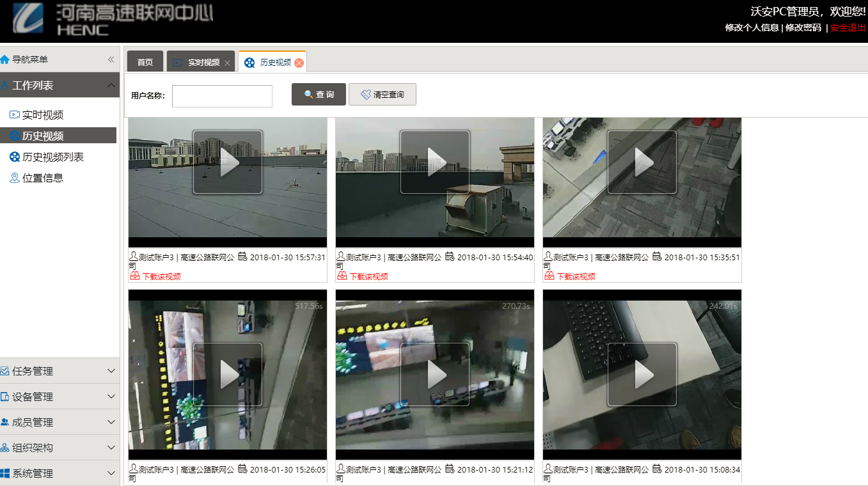Download the 15:57:31 video

click(x=161, y=276)
